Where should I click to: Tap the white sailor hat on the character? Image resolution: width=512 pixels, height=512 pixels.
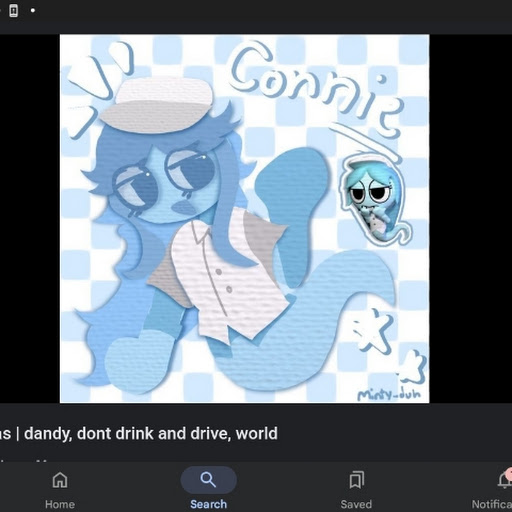tap(157, 104)
